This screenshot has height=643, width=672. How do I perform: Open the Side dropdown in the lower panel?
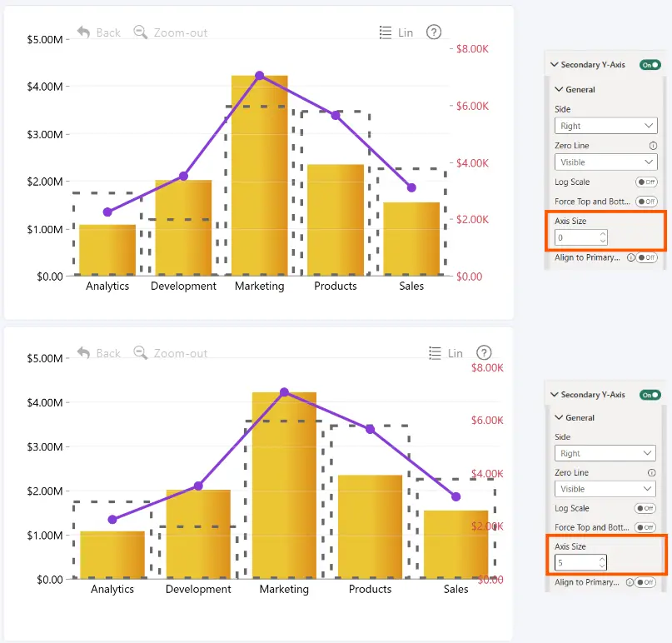click(605, 454)
